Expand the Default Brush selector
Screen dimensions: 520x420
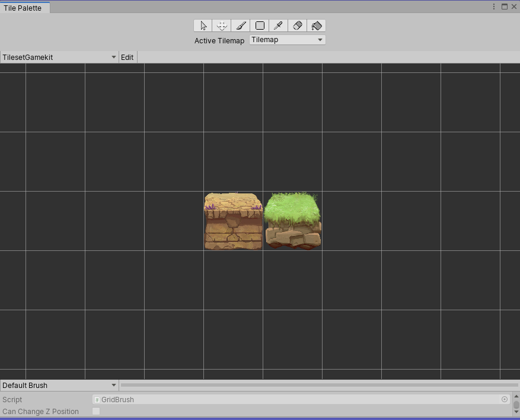(x=58, y=385)
